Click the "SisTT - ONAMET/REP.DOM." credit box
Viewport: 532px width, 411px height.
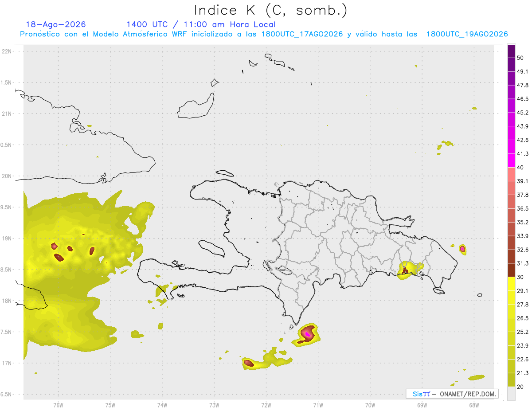(x=452, y=394)
